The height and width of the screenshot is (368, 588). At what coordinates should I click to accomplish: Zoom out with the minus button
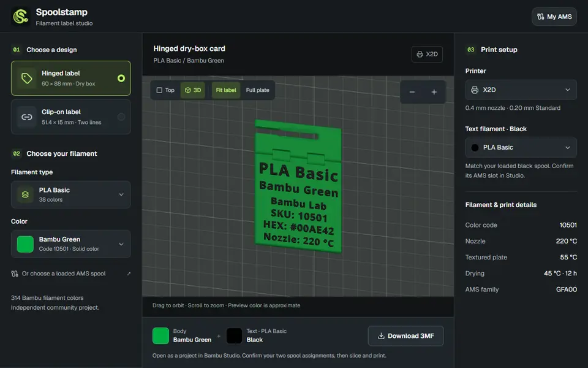click(x=412, y=92)
